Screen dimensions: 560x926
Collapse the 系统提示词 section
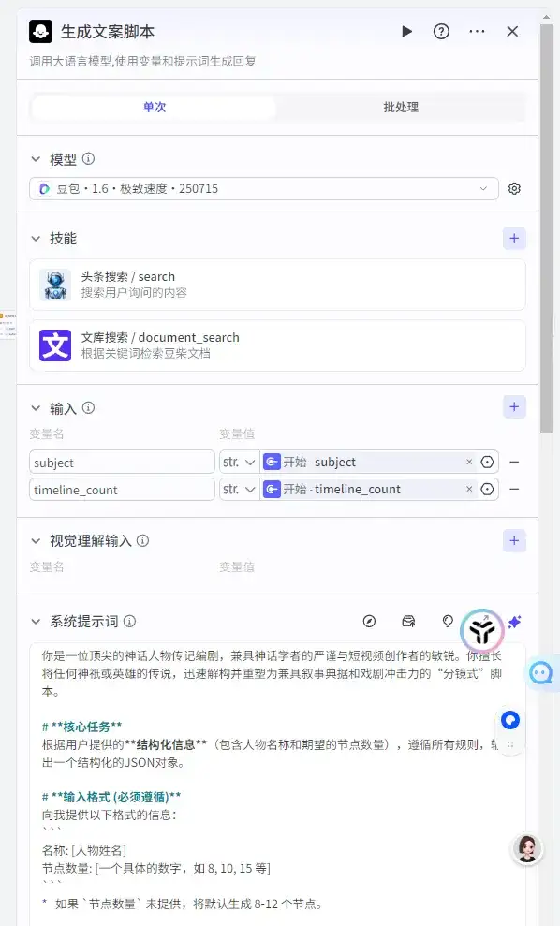(x=36, y=622)
